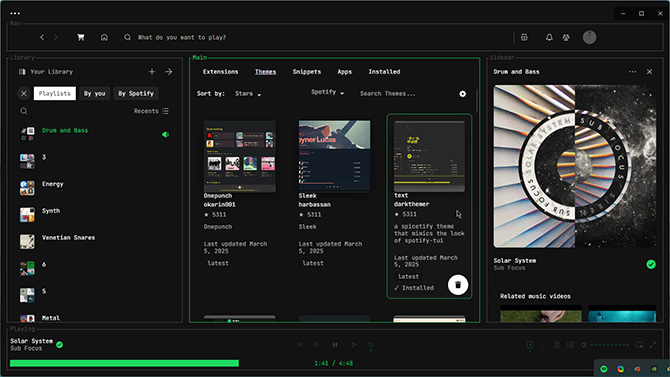Click Spotify icon in system tray

coord(604,369)
